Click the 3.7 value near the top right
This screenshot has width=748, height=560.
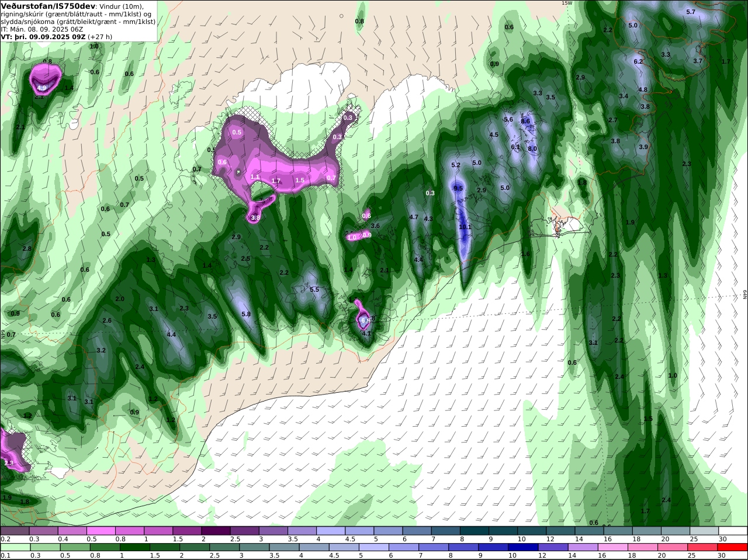[698, 61]
